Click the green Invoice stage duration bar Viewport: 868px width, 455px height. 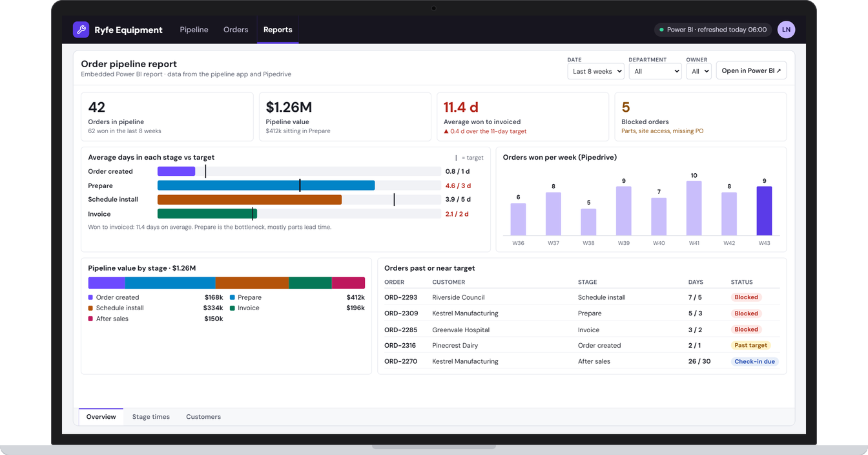(207, 214)
